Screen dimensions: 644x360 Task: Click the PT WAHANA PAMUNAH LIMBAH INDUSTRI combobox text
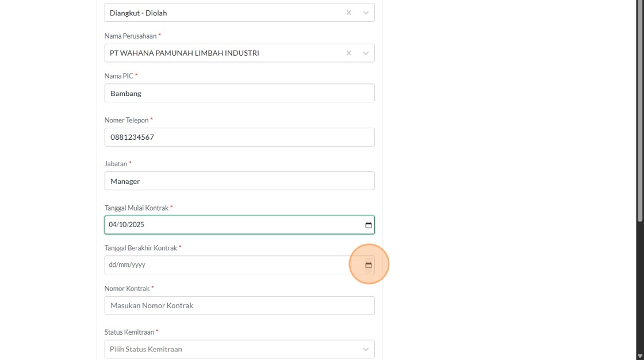point(185,53)
